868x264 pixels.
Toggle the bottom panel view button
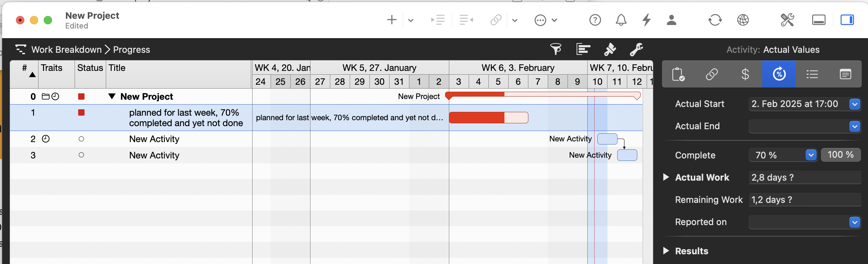819,20
